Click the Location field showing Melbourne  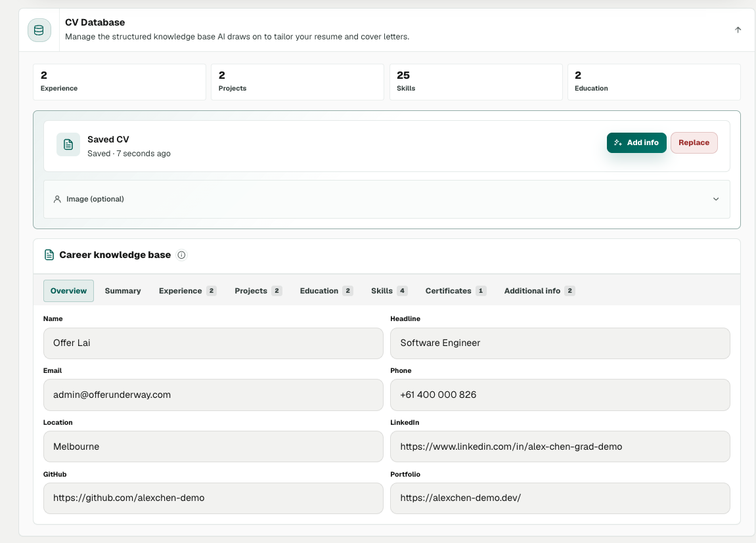213,446
